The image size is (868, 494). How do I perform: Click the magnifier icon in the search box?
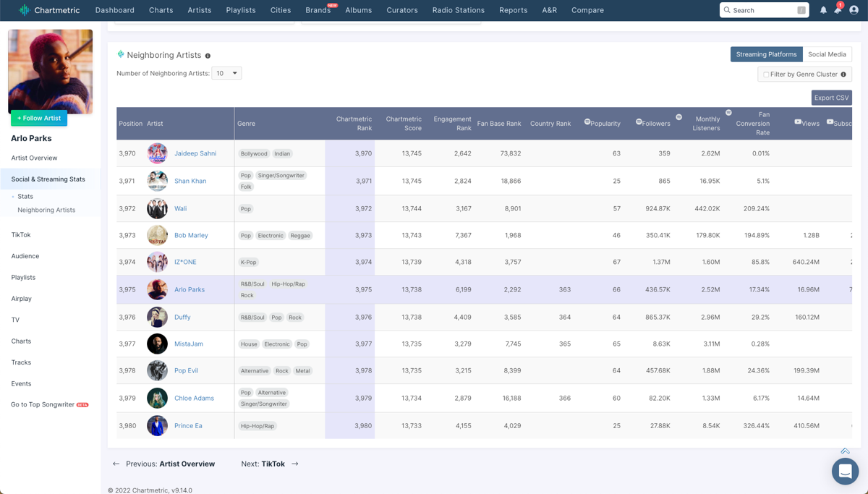click(x=727, y=10)
